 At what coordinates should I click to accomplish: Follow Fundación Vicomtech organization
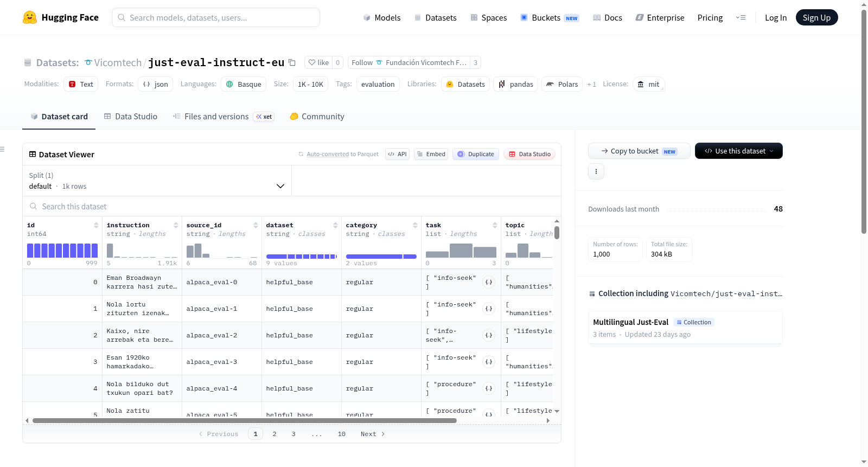(409, 62)
